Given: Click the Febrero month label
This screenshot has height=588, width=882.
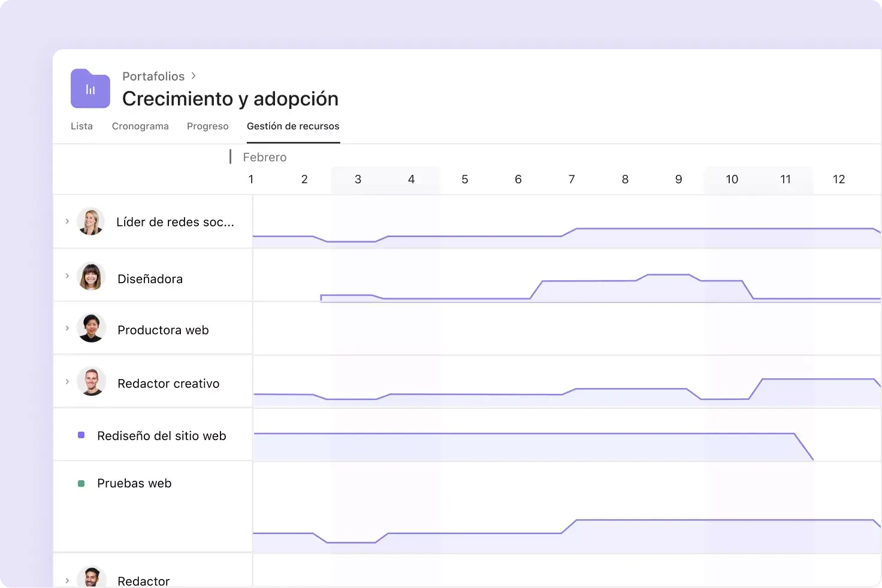Looking at the screenshot, I should (264, 157).
